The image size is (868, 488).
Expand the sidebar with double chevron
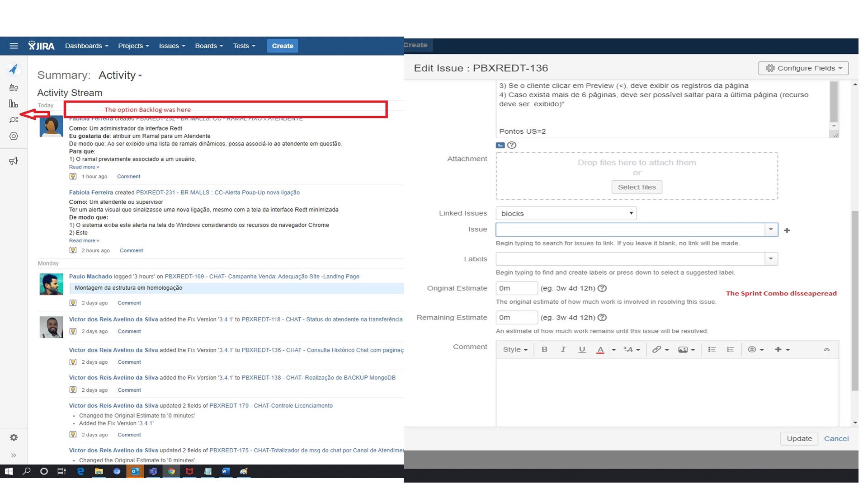tap(14, 455)
